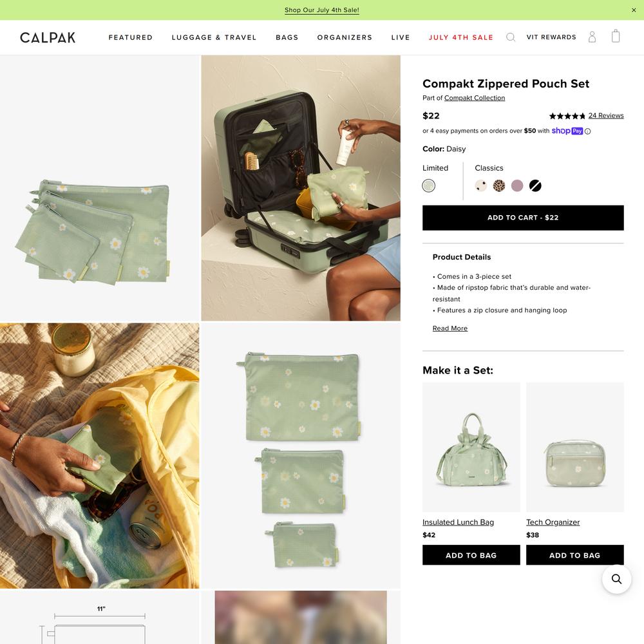Click Add to Cart - $22 button
644x644 pixels.
tap(523, 218)
